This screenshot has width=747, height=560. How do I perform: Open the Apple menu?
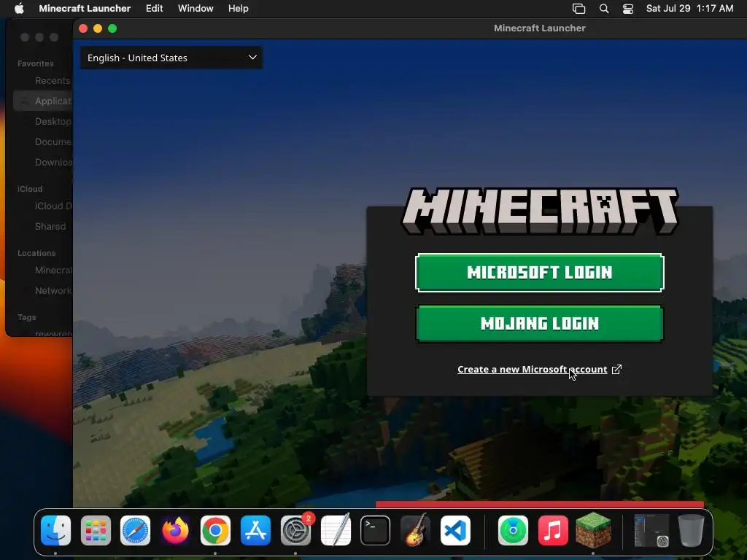(19, 9)
